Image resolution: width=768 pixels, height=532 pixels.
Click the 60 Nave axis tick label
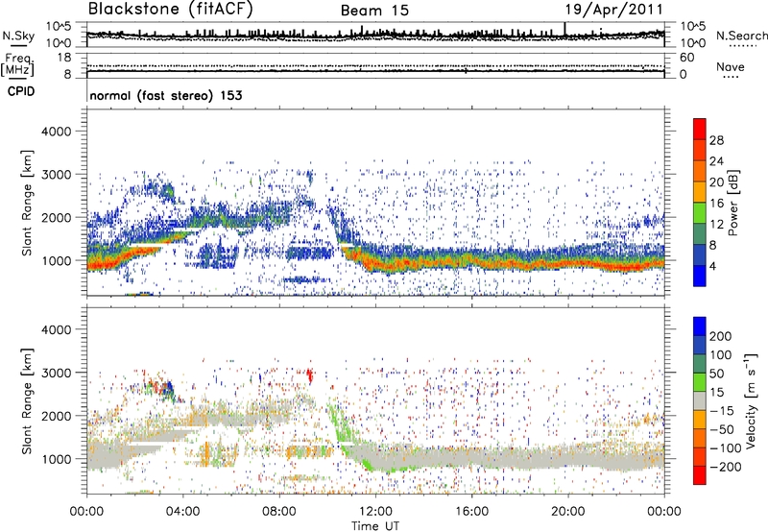[687, 58]
